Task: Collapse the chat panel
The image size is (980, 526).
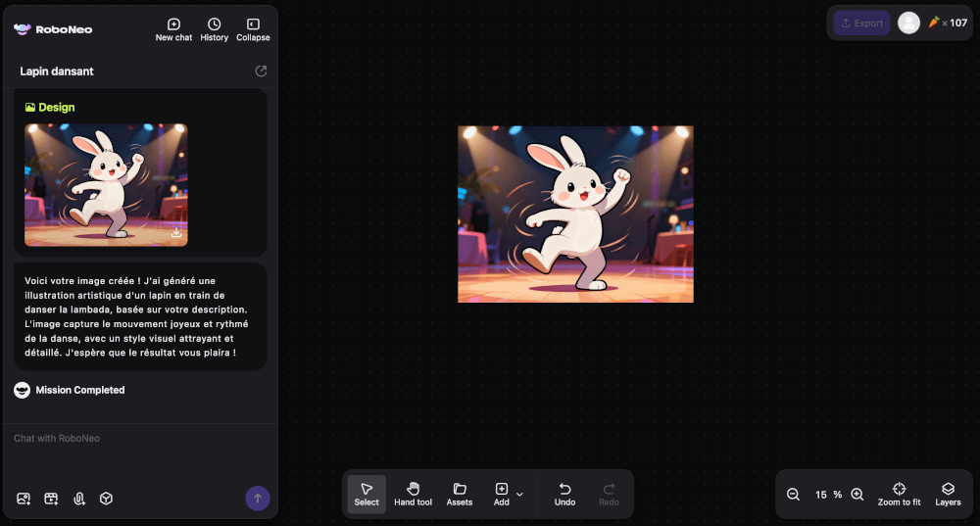Action: 253,30
